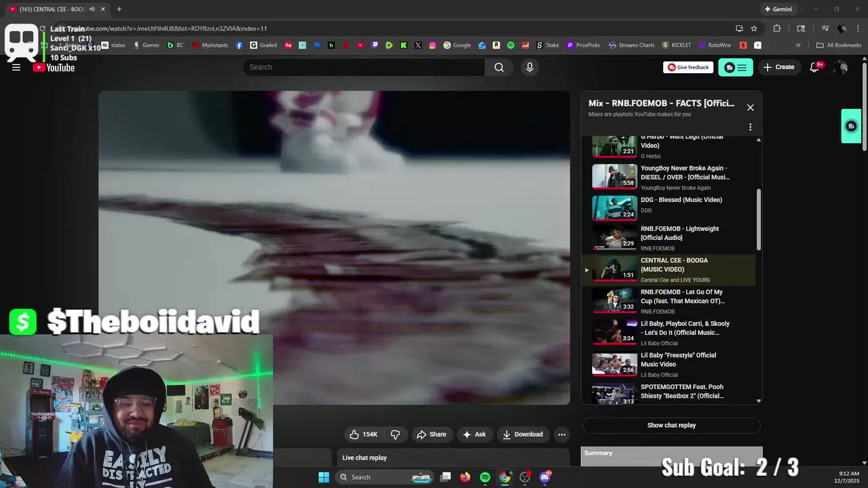The height and width of the screenshot is (488, 868).
Task: Bookmark this page with star icon
Action: tap(754, 28)
